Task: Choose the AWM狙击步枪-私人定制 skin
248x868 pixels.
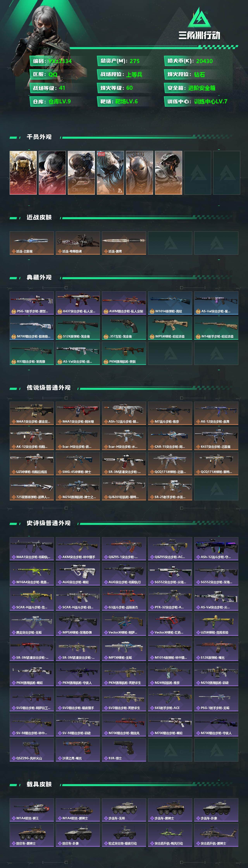Action: point(124,303)
